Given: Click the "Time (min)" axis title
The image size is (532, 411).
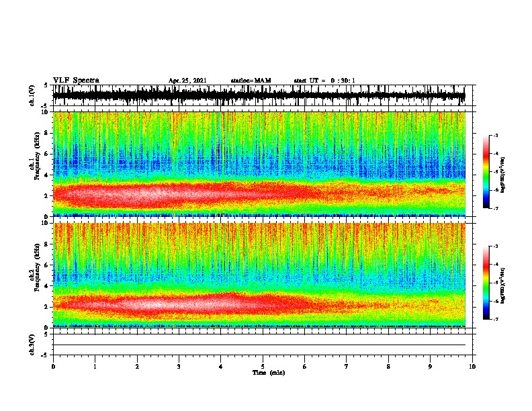Looking at the screenshot, I should tap(269, 373).
